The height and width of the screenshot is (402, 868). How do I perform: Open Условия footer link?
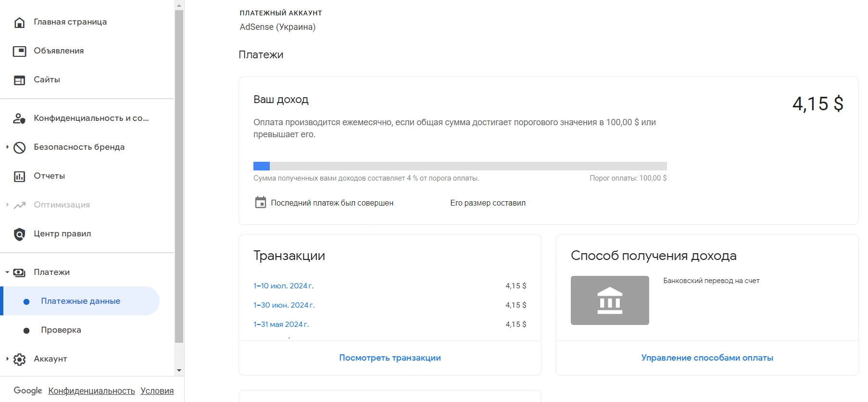(157, 391)
